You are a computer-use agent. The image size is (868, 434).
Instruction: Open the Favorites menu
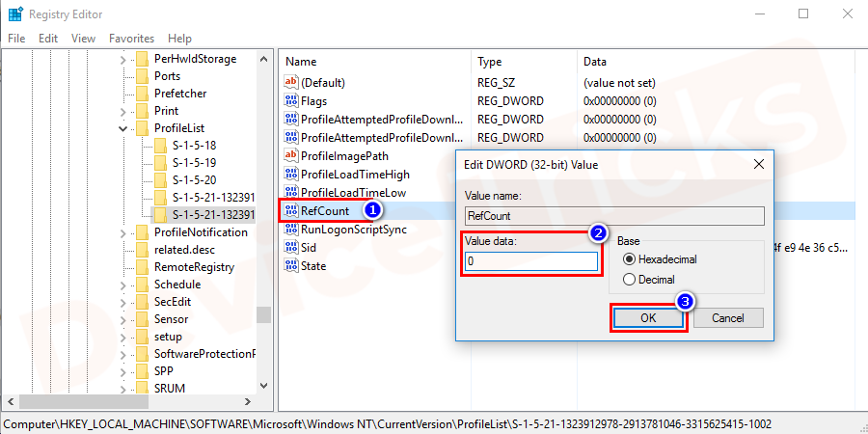132,39
